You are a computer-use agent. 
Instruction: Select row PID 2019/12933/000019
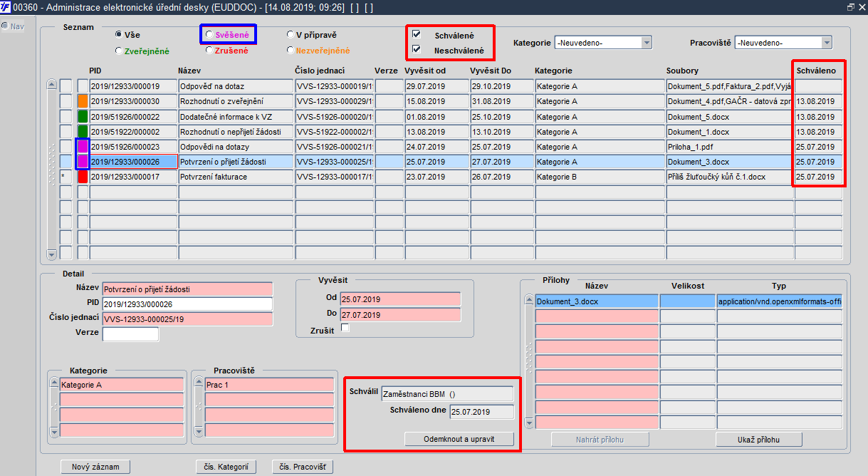click(133, 86)
